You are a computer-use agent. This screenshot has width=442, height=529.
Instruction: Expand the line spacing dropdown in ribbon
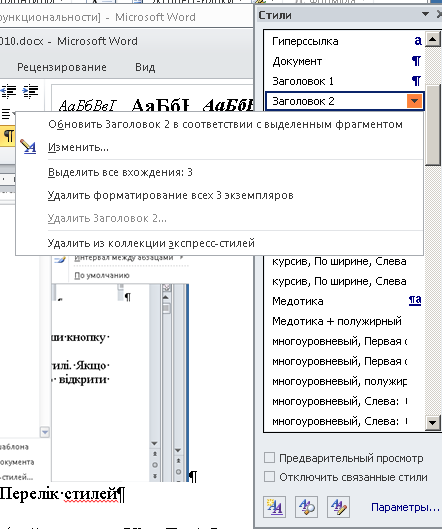[x=7, y=114]
